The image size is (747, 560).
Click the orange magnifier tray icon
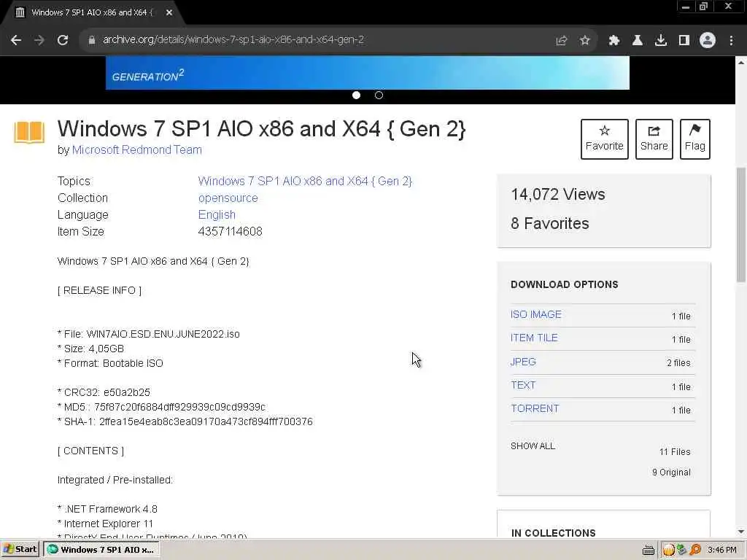695,550
